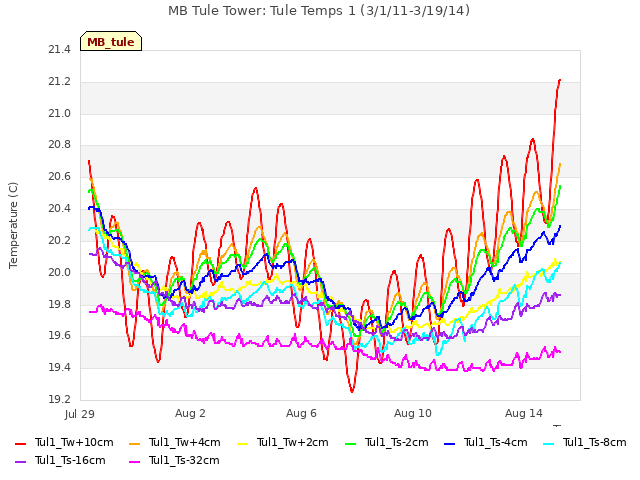Click the Aug 14 x-axis tick label
Viewport: 640px width, 480px height.
click(524, 413)
